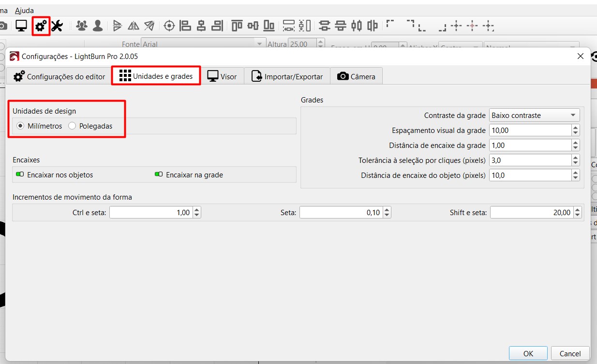Click the align top edges icon
Image resolution: width=597 pixels, height=364 pixels.
point(237,26)
